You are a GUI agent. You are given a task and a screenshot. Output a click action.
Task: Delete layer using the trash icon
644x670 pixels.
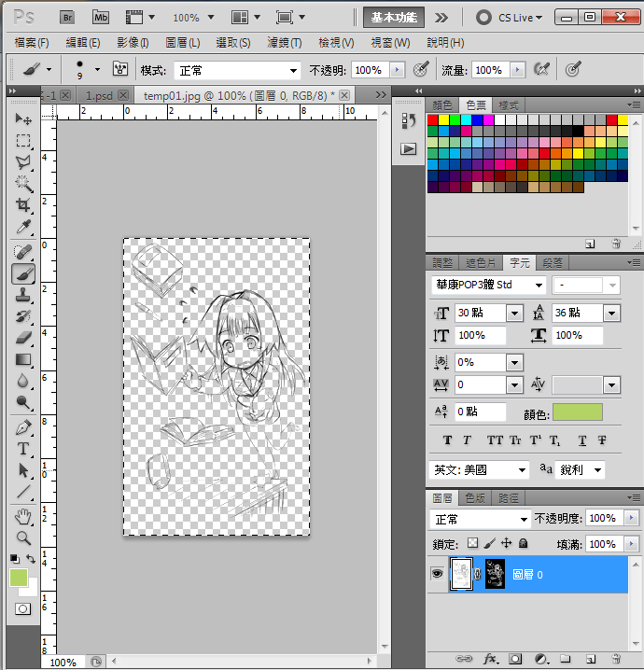[616, 659]
